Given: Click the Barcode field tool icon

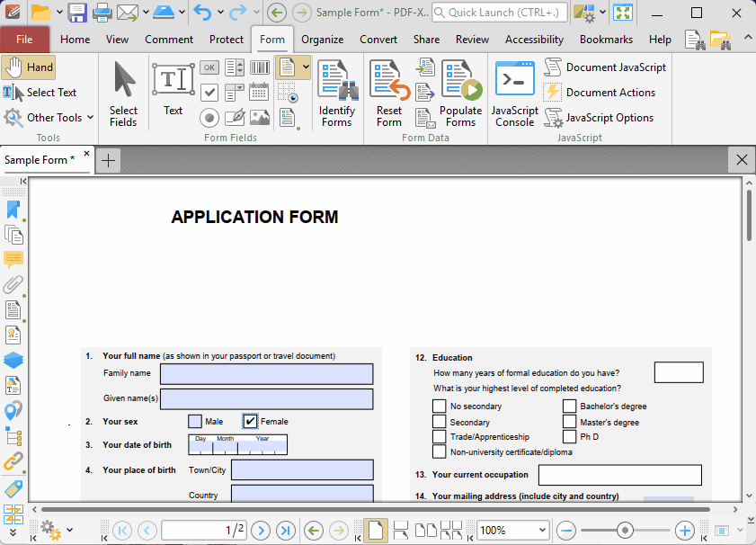Looking at the screenshot, I should tap(260, 67).
